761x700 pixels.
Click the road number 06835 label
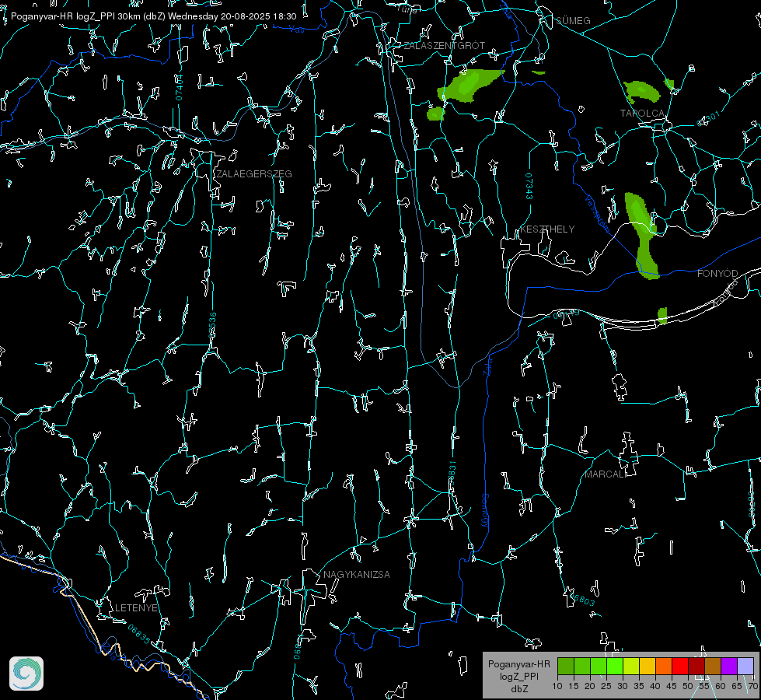pos(139,635)
